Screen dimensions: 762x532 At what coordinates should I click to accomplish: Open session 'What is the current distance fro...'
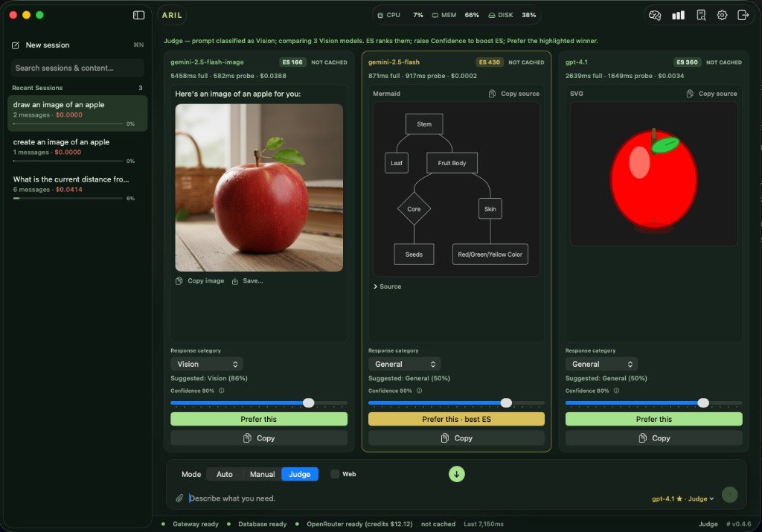(77, 188)
